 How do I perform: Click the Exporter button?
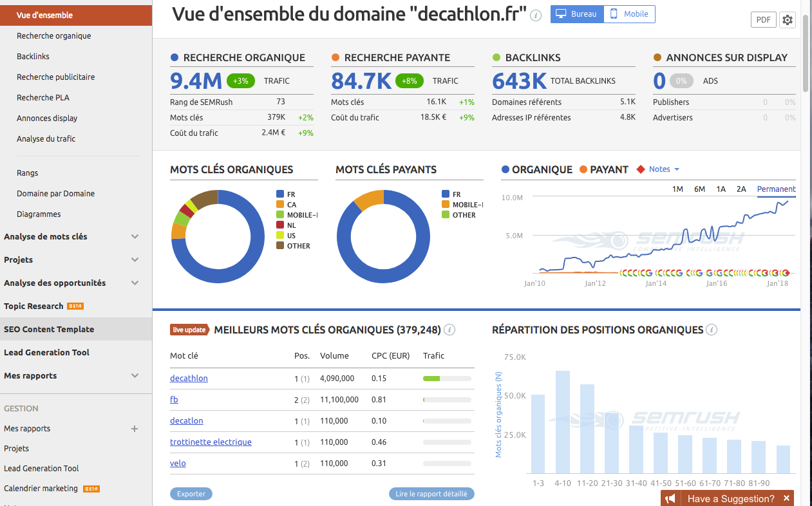191,494
